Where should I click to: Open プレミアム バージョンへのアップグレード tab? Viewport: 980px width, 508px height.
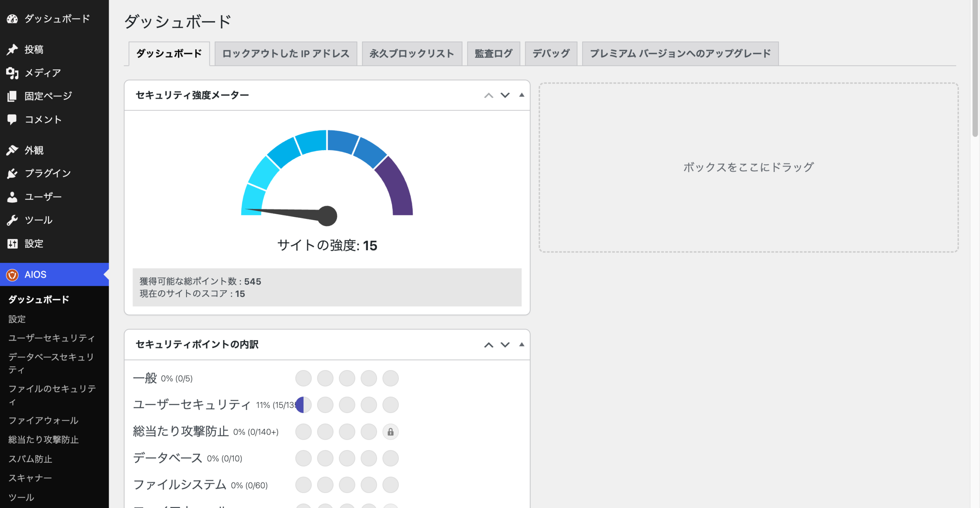680,54
